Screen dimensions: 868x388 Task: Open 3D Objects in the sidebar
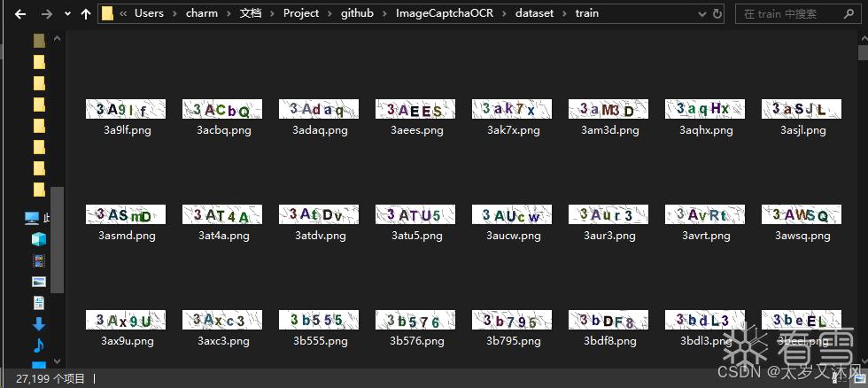pyautogui.click(x=39, y=239)
